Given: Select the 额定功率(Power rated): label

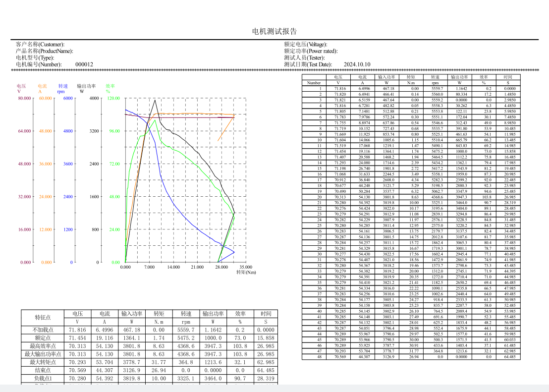Looking at the screenshot, I should (x=311, y=51).
